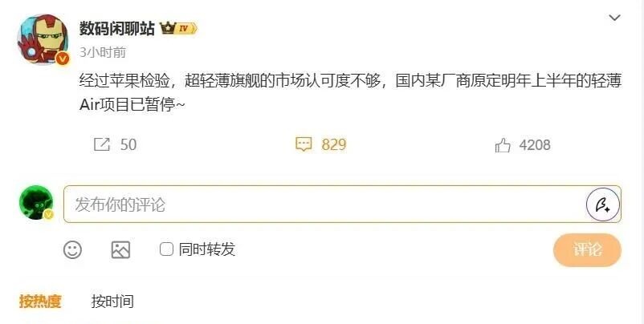Screen dimensions: 644x324
Task: Open the 829 comments count
Action: pyautogui.click(x=333, y=144)
